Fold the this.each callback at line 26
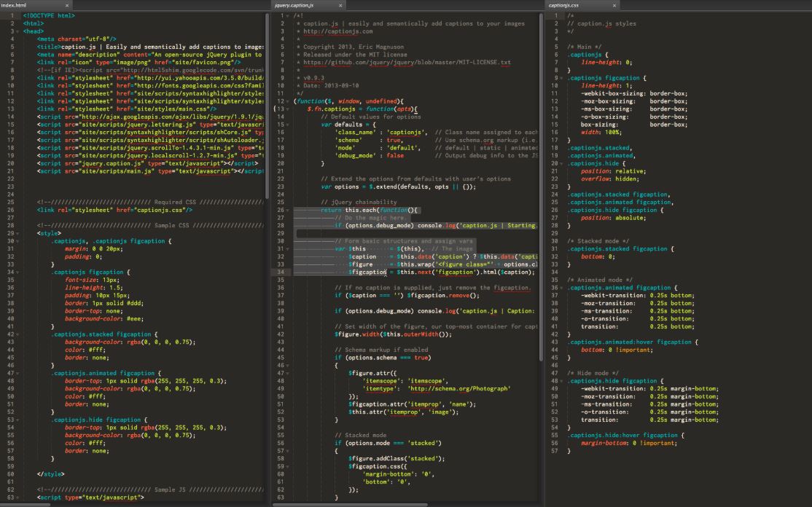Screen dimensions: 812x507 pos(288,210)
